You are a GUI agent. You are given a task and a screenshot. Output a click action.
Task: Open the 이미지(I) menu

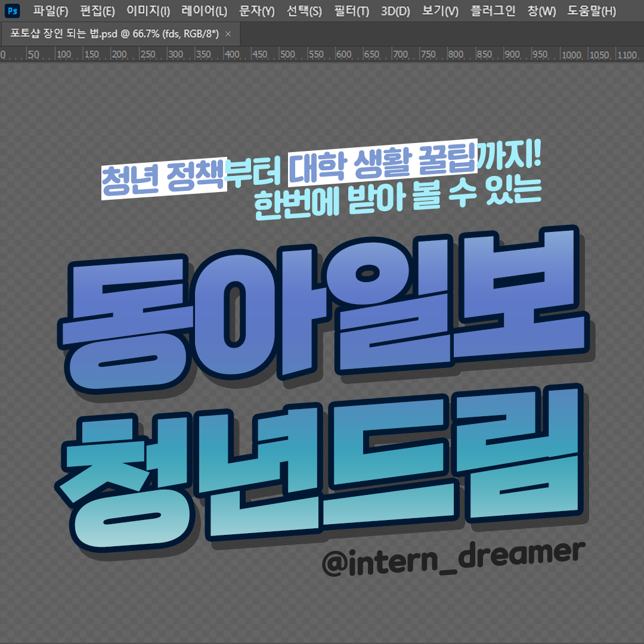pyautogui.click(x=148, y=11)
